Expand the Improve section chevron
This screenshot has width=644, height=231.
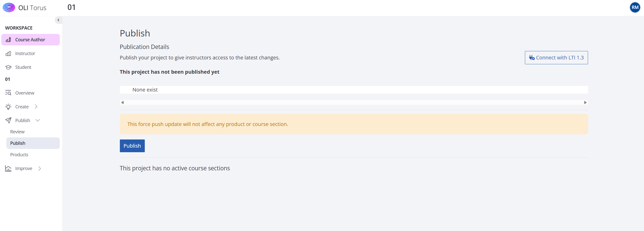pos(40,169)
